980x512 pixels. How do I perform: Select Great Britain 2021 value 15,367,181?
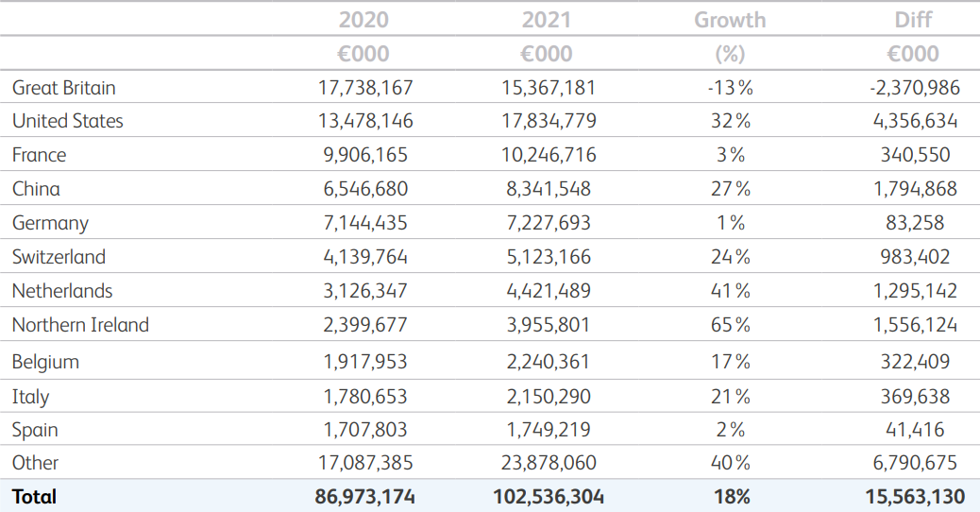(549, 88)
